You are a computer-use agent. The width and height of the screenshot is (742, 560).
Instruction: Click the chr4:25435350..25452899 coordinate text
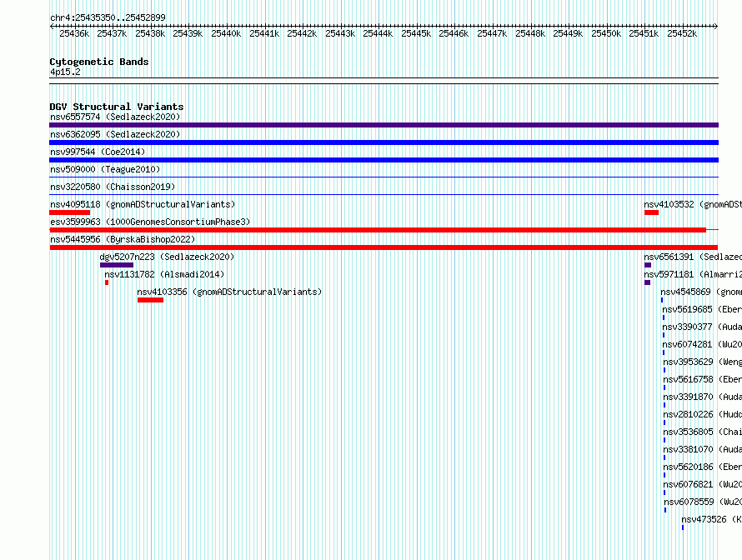(108, 17)
